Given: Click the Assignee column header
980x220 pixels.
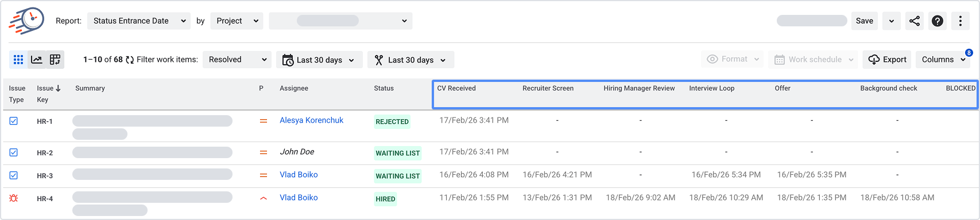Looking at the screenshot, I should tap(294, 88).
